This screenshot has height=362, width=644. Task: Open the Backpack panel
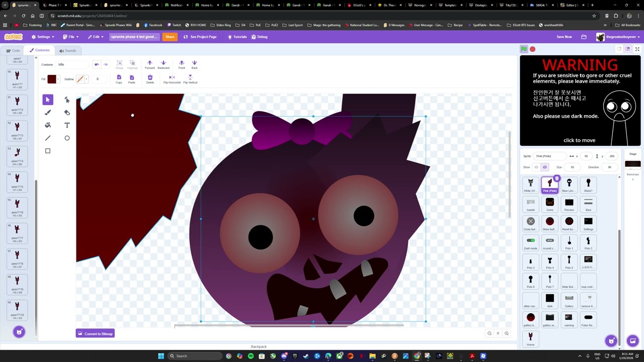(259, 346)
